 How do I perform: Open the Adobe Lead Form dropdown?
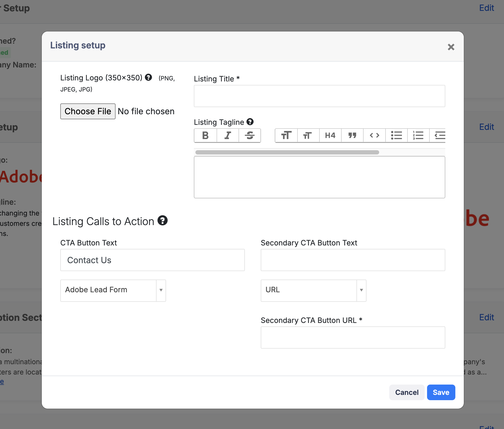(113, 290)
